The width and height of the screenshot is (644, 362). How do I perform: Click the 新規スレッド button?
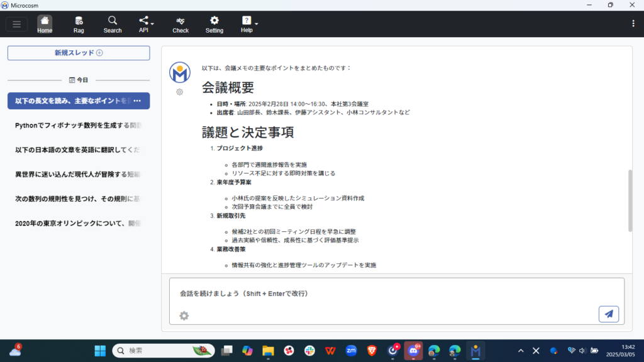coord(79,53)
